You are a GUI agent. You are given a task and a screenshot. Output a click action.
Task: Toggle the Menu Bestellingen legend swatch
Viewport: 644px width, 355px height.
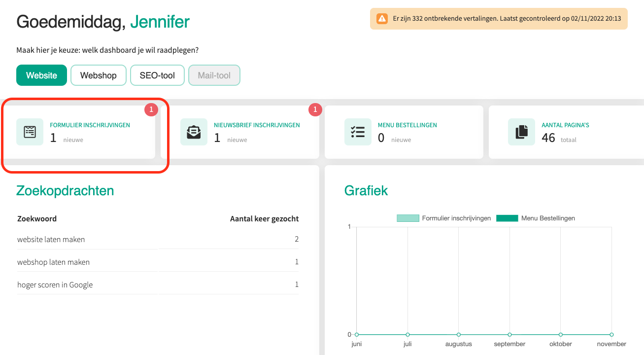(x=507, y=218)
